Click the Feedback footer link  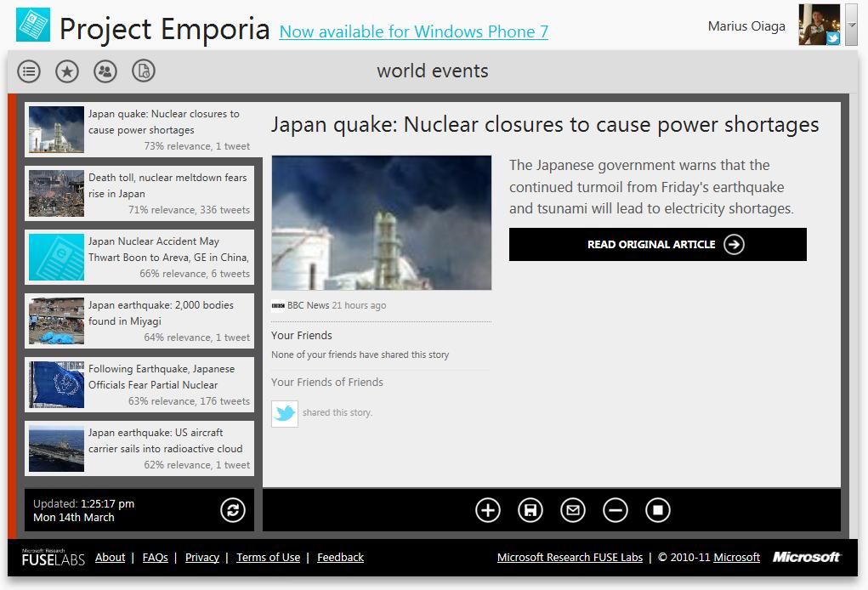340,558
